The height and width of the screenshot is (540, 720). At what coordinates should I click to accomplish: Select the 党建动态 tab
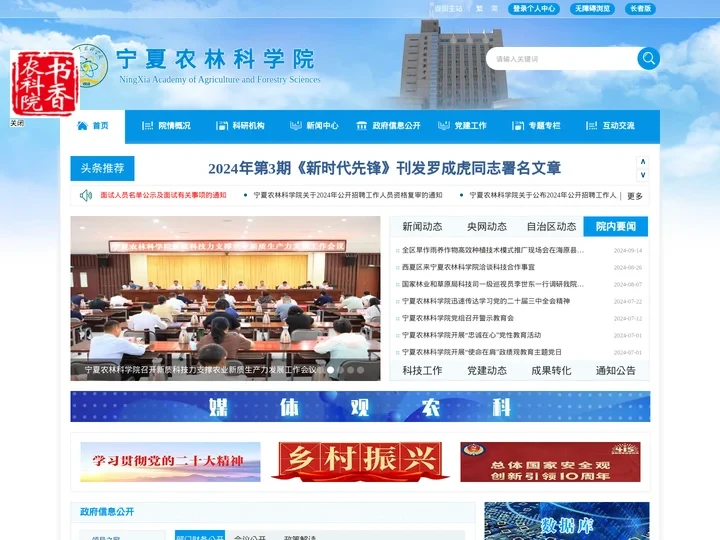pyautogui.click(x=487, y=371)
